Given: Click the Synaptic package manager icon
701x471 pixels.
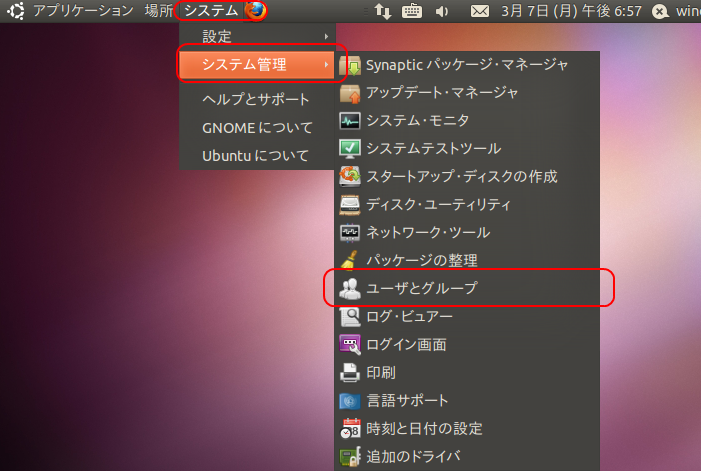Looking at the screenshot, I should tap(350, 65).
